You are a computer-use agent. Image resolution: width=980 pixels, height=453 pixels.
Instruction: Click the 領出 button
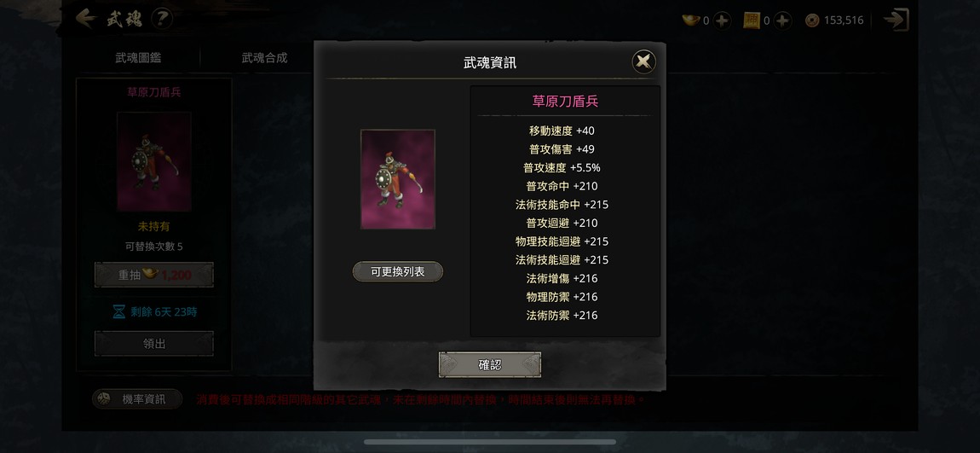click(x=153, y=344)
